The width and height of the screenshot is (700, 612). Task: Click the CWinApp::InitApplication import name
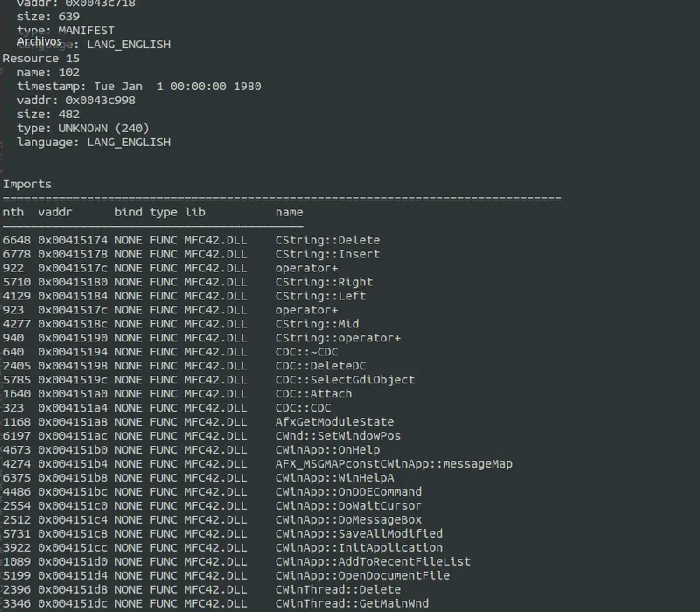click(x=359, y=548)
